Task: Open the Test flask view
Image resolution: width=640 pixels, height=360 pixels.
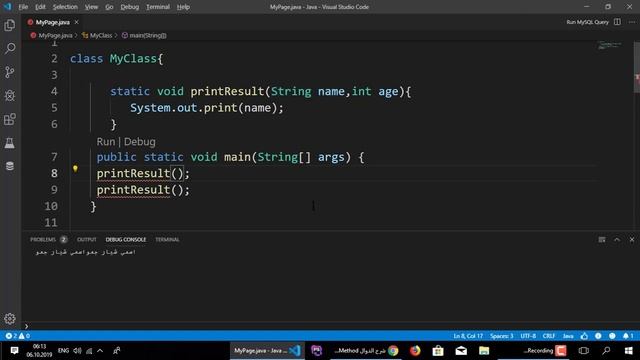Action: point(10,143)
